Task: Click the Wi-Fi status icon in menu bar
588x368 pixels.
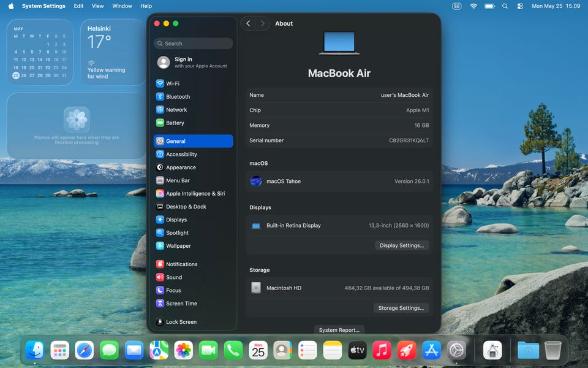Action: (x=473, y=6)
